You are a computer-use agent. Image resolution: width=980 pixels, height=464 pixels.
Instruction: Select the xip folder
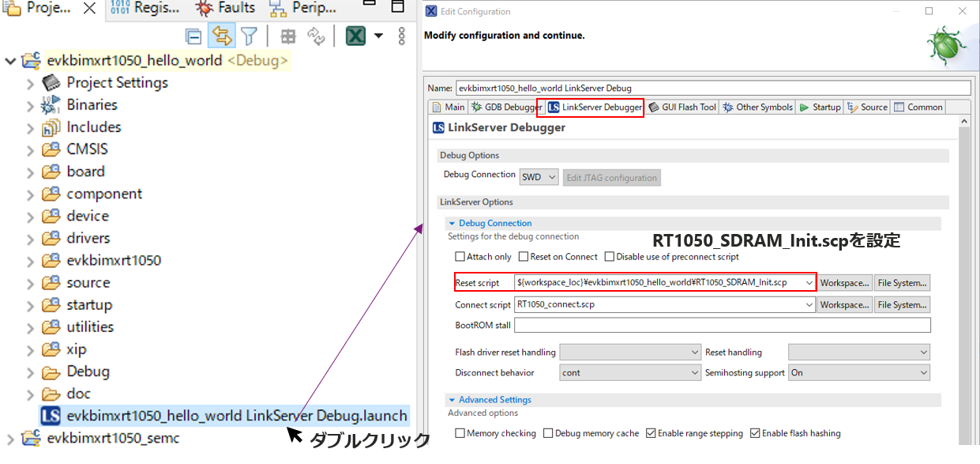[x=77, y=349]
